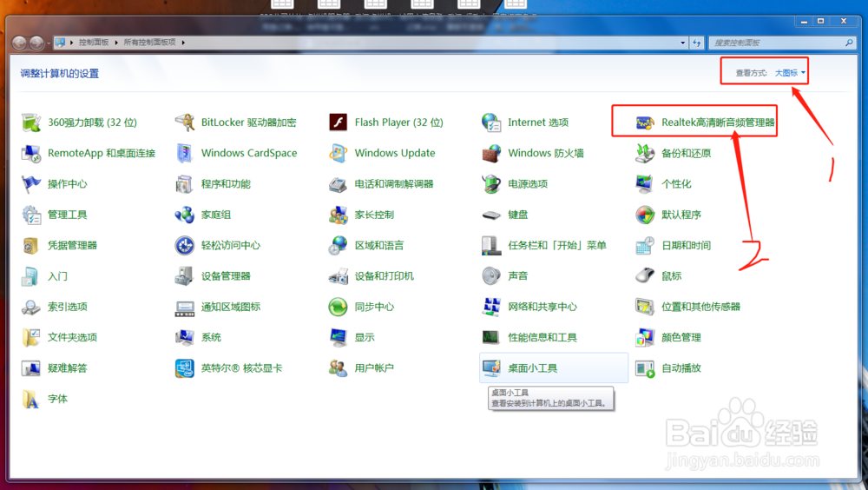Image resolution: width=868 pixels, height=490 pixels.
Task: Open 字体 fonts icon
Action: coord(31,399)
